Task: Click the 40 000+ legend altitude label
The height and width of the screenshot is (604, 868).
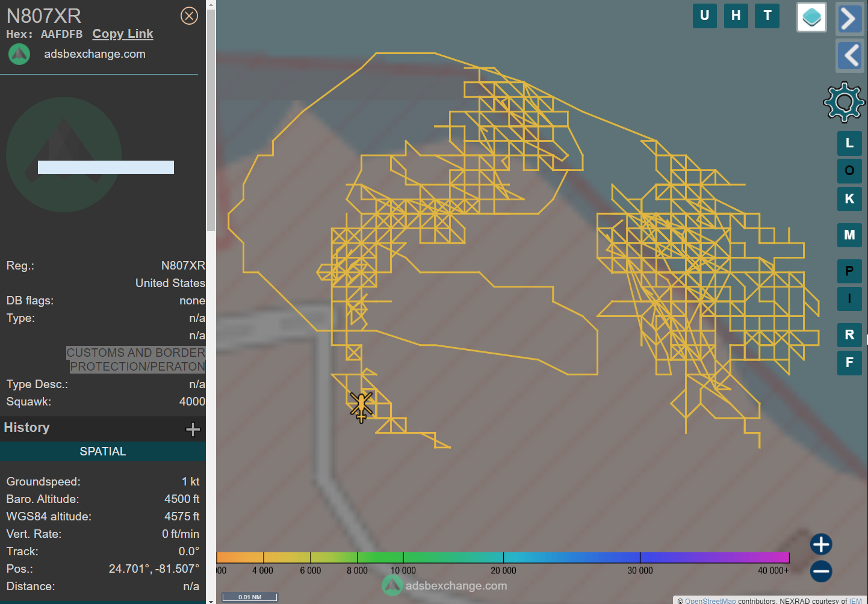Action: (x=773, y=571)
